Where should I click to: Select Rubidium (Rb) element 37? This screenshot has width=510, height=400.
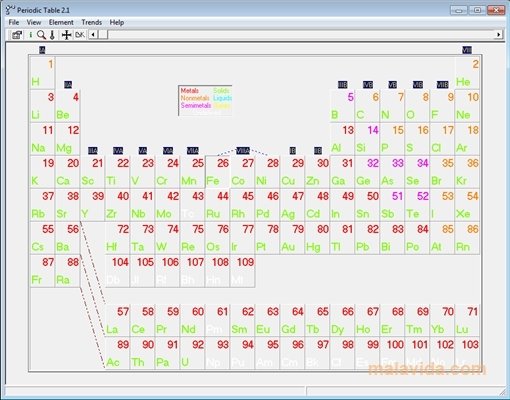[x=42, y=205]
